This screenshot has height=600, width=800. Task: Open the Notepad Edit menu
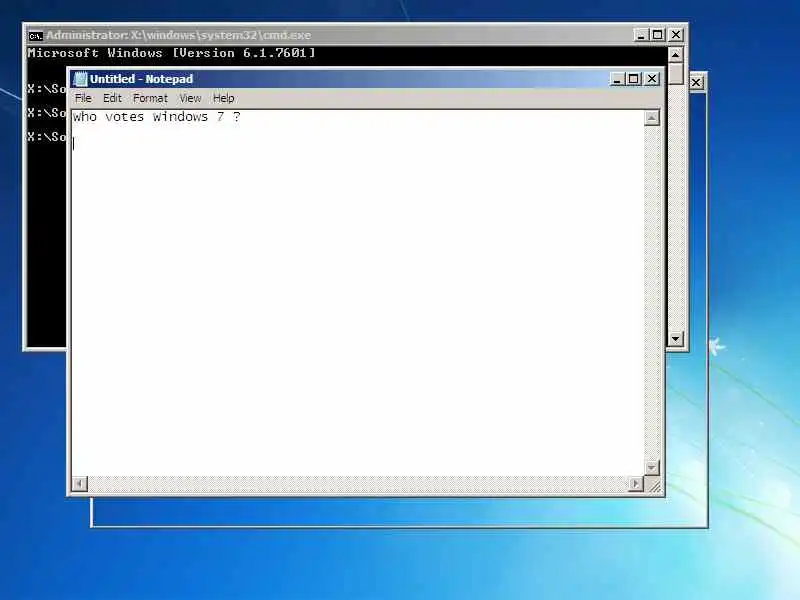tap(112, 98)
